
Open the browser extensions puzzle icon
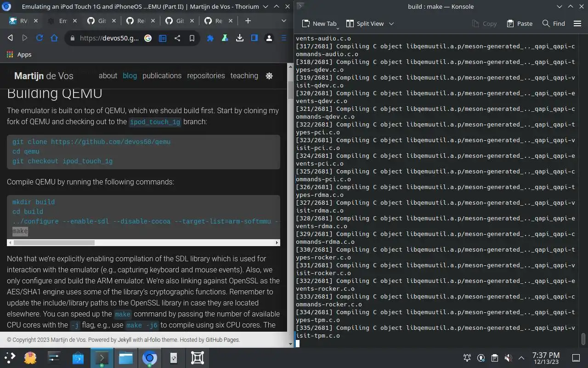[210, 38]
